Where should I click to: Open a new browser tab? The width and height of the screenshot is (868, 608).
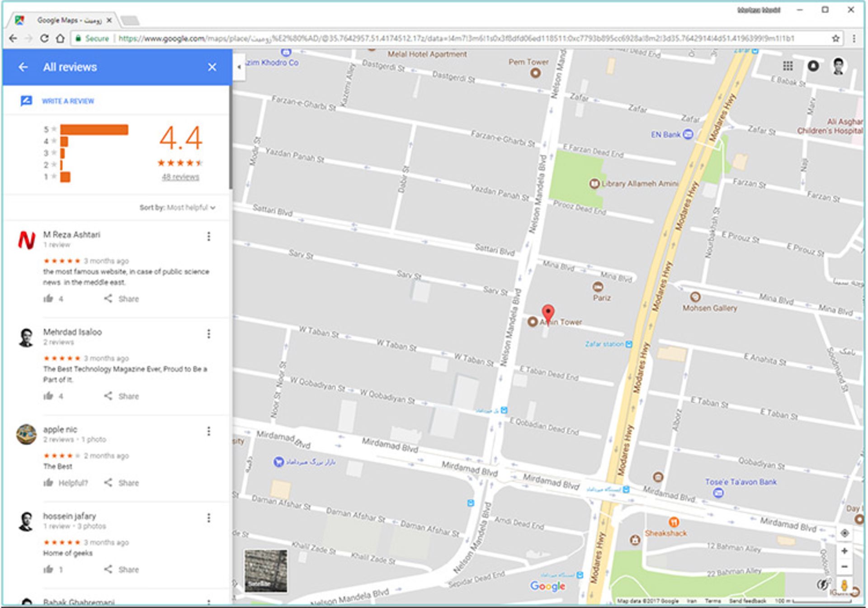point(130,20)
